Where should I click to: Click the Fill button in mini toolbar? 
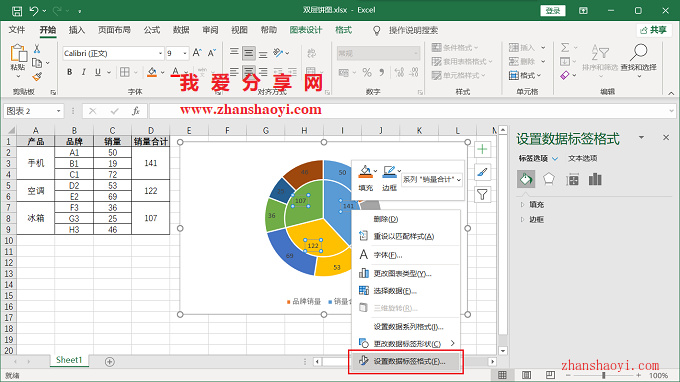366,178
